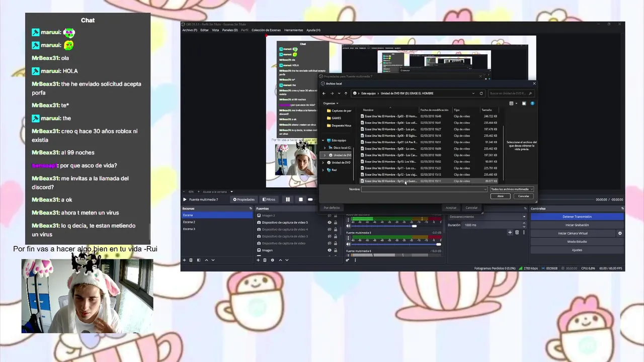Open the Organizar dropdown in file dialog

tap(331, 103)
